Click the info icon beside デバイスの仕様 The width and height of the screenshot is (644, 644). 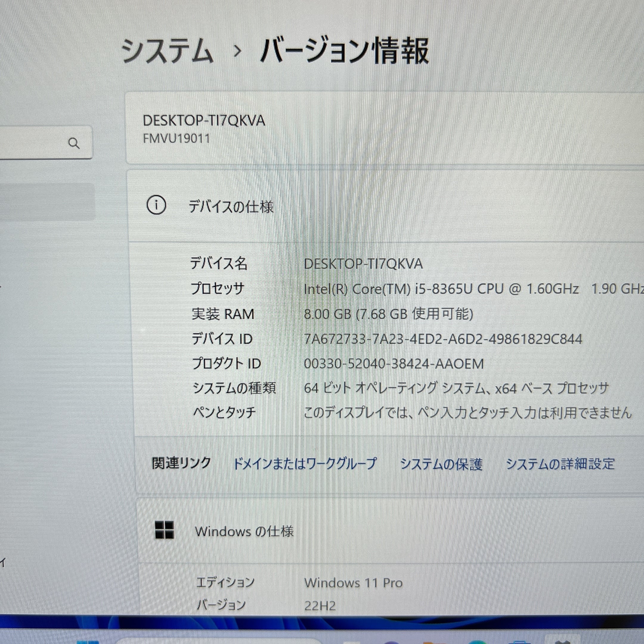point(156,205)
